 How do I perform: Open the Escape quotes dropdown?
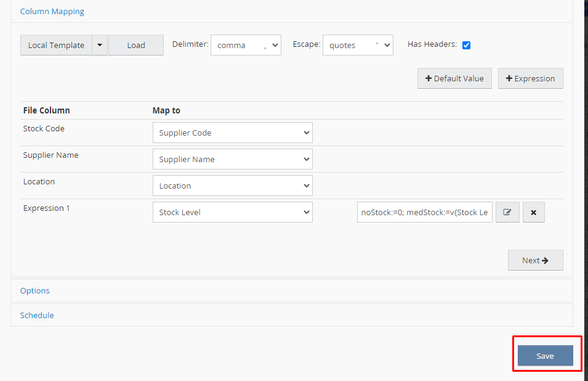point(358,45)
